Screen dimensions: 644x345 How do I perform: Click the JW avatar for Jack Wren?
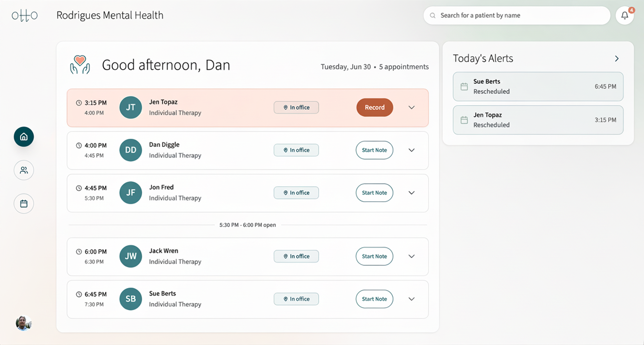131,256
